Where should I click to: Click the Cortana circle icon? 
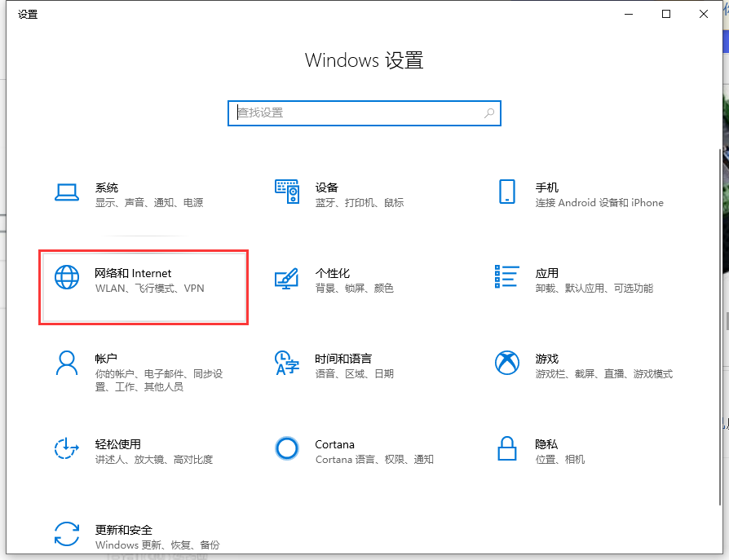point(287,448)
